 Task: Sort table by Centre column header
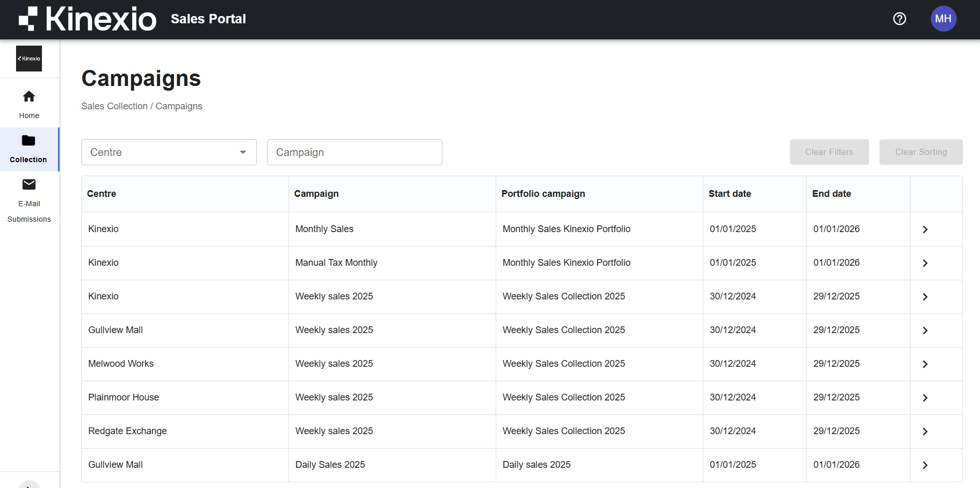point(102,194)
